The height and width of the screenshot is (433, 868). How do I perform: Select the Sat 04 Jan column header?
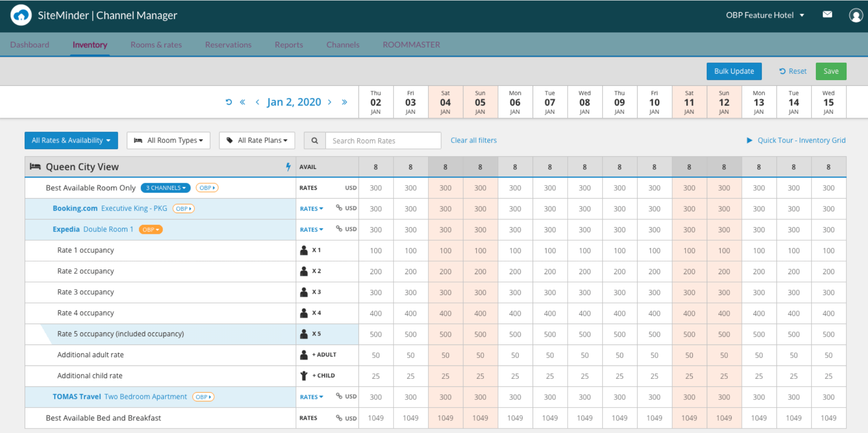[x=445, y=102]
